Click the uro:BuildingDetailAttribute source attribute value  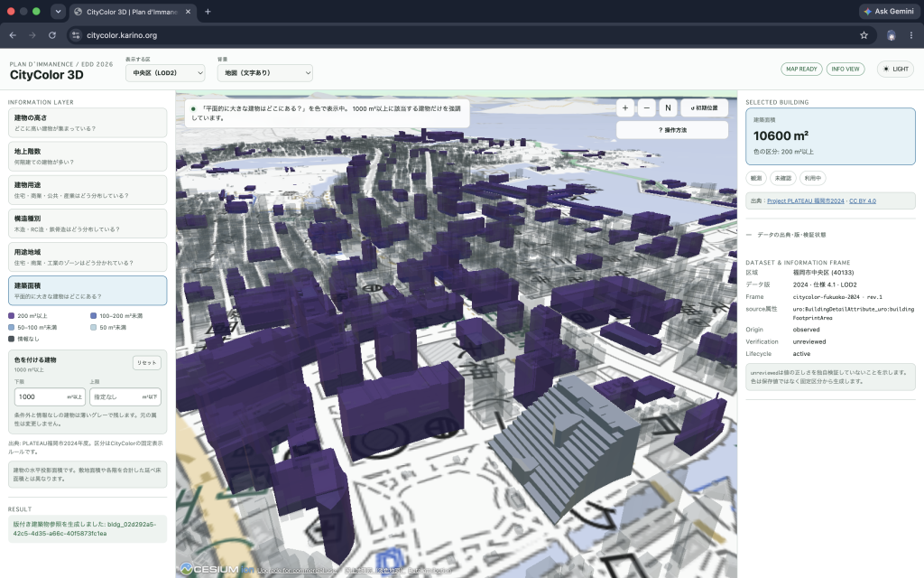coord(854,313)
